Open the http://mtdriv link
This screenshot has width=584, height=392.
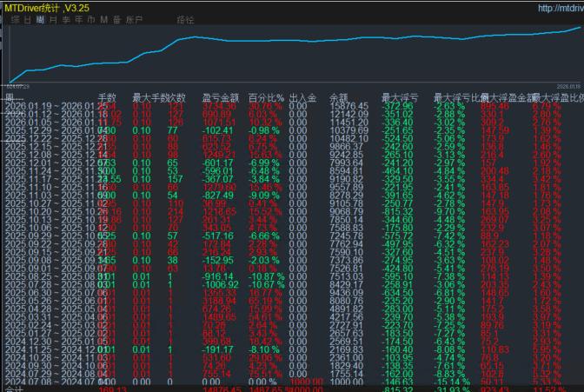pos(561,8)
